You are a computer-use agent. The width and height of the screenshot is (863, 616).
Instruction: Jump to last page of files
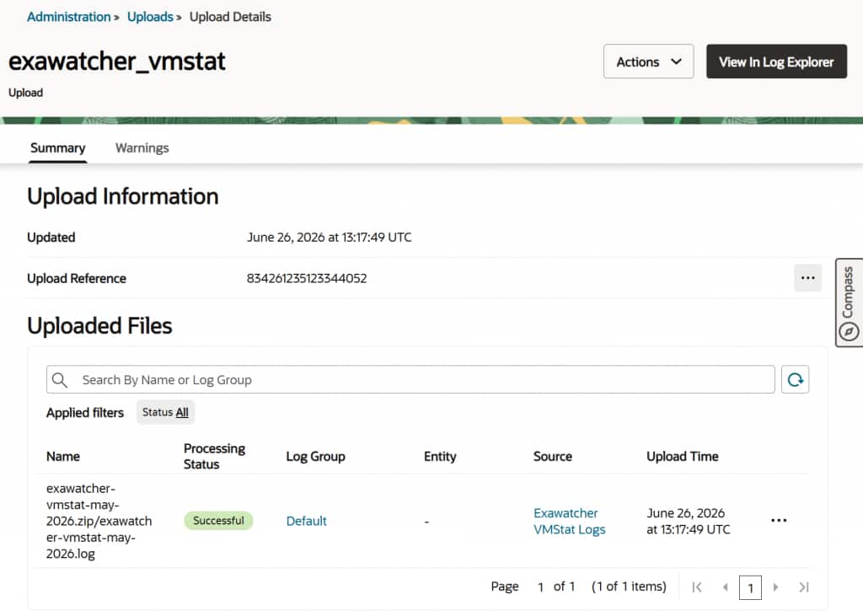pyautogui.click(x=803, y=587)
